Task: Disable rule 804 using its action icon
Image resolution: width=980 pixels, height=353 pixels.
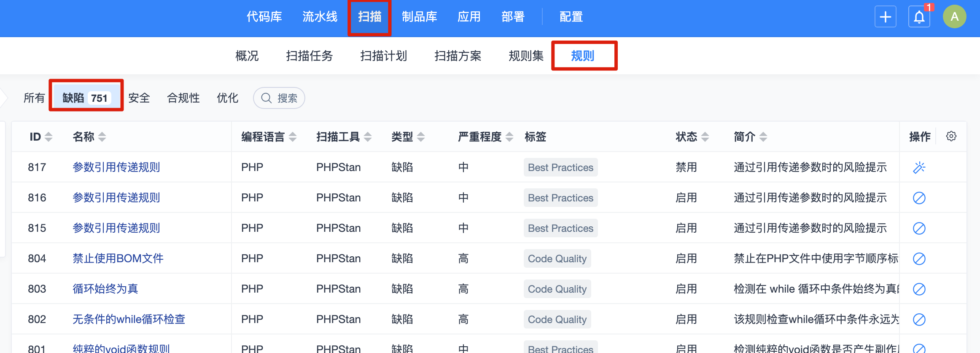Action: tap(919, 259)
